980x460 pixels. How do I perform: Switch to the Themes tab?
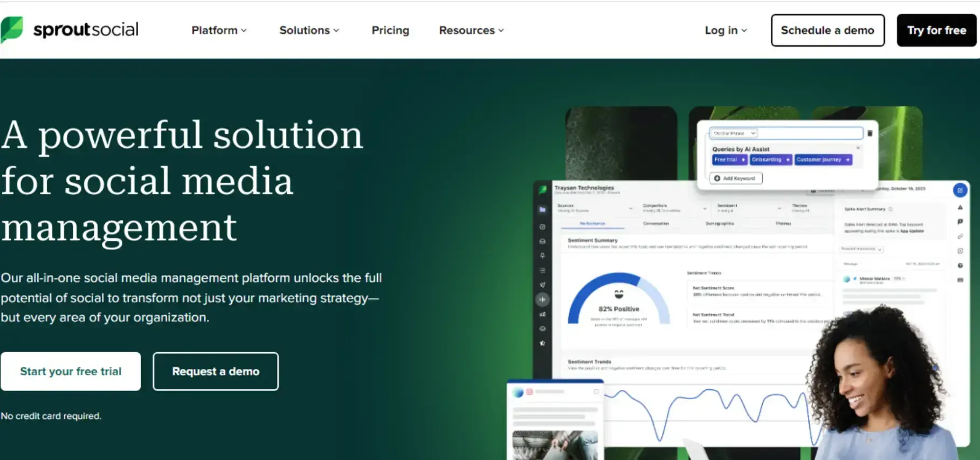tap(783, 223)
